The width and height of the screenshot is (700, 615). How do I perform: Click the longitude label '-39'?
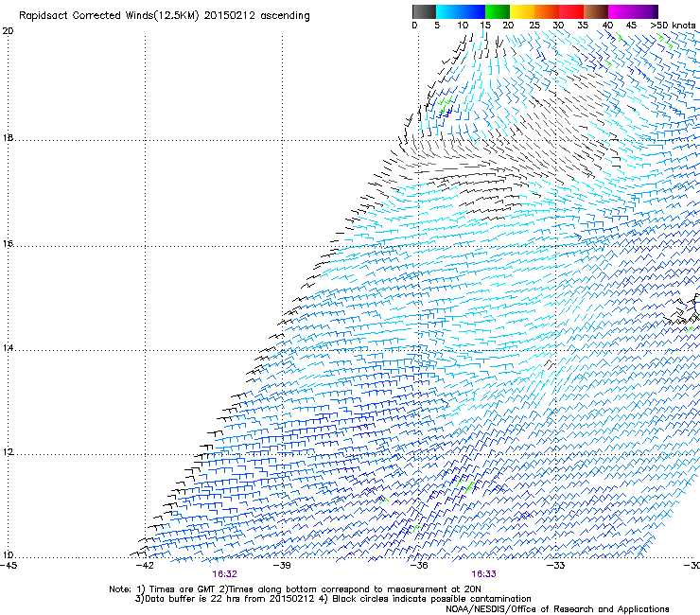[x=282, y=566]
